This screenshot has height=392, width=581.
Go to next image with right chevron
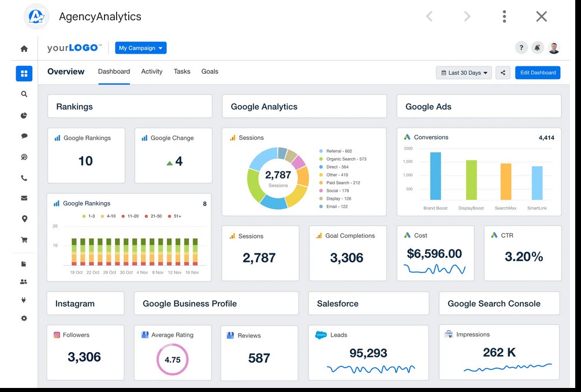coord(467,16)
